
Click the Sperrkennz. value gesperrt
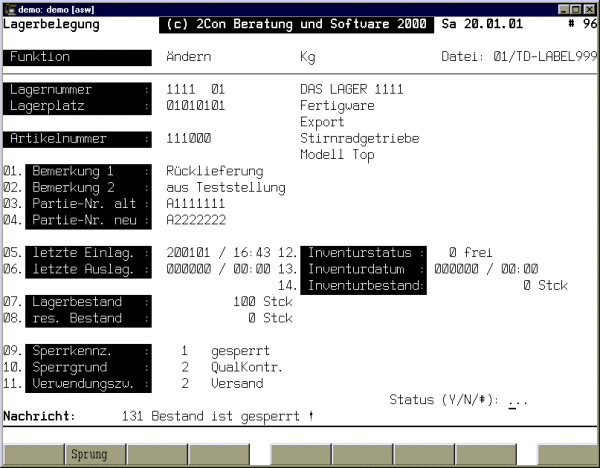[x=240, y=351]
